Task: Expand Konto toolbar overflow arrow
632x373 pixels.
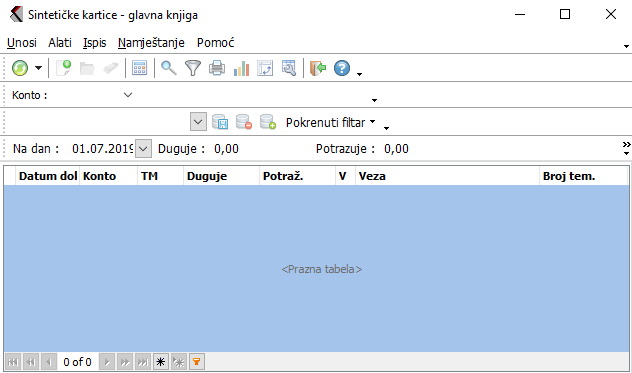Action: [x=374, y=100]
